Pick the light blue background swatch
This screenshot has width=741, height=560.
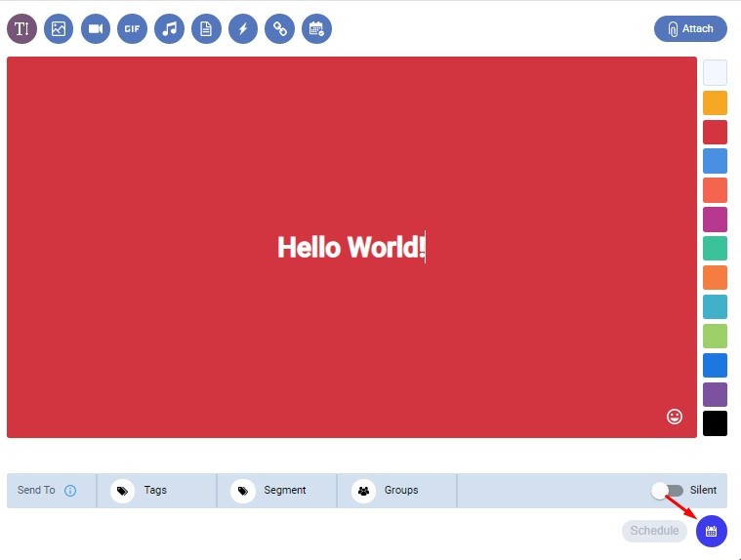715,161
